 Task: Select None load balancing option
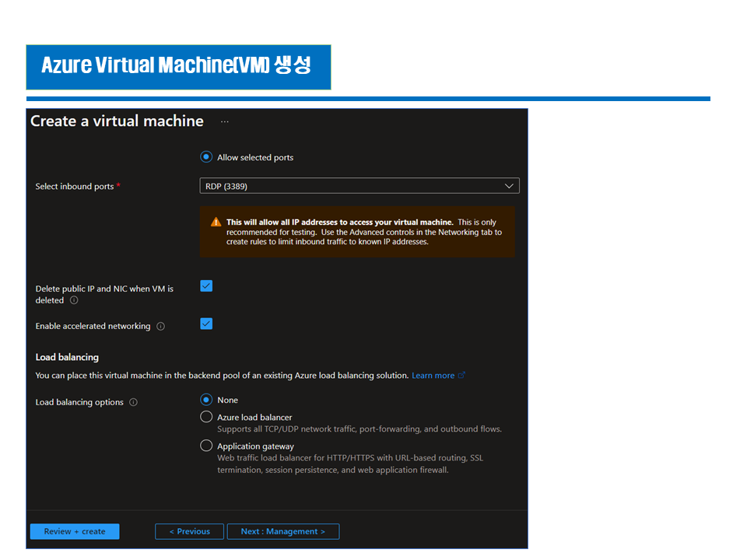click(205, 400)
